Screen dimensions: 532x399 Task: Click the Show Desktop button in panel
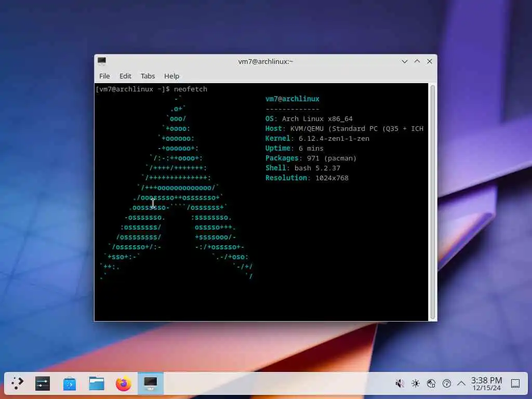pyautogui.click(x=515, y=383)
